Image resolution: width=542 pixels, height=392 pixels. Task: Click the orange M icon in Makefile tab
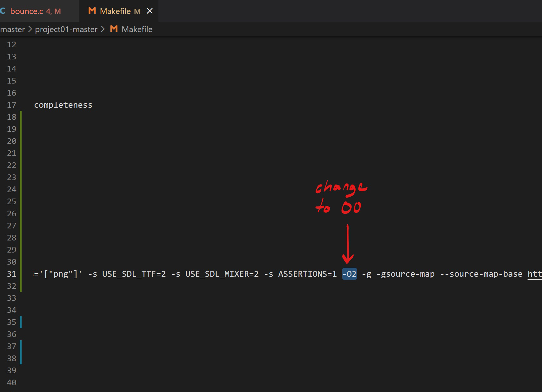click(x=92, y=11)
